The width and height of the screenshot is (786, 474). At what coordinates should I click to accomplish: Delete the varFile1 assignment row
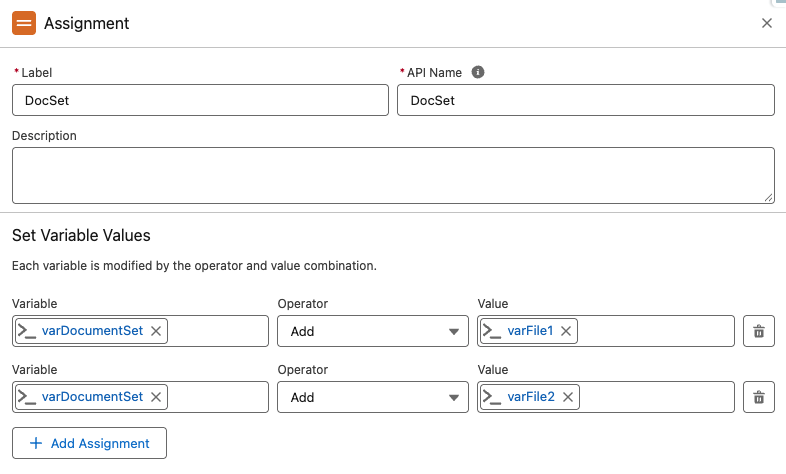[x=759, y=331]
